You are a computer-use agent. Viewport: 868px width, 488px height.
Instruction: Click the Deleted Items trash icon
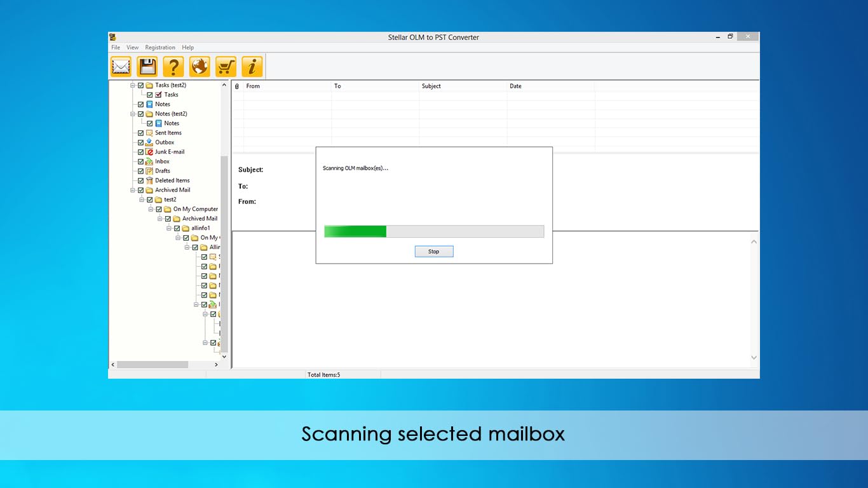point(149,180)
